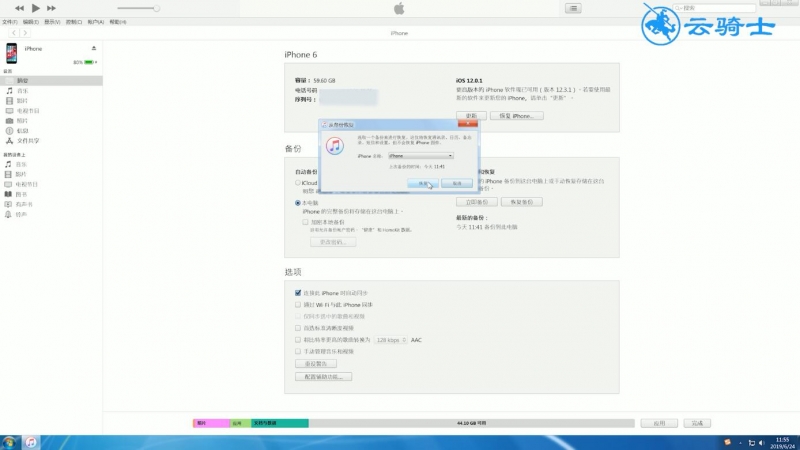Open the 帮助(H) menu
800x450 pixels.
tap(118, 22)
